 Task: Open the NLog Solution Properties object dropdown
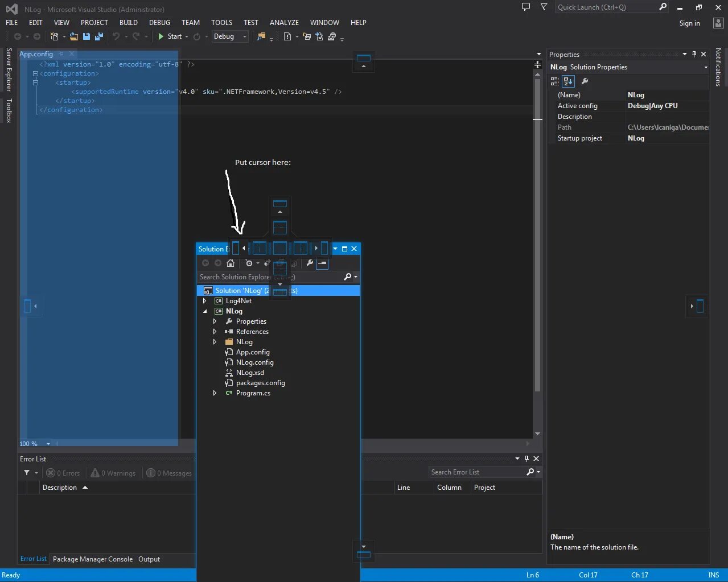pos(706,67)
